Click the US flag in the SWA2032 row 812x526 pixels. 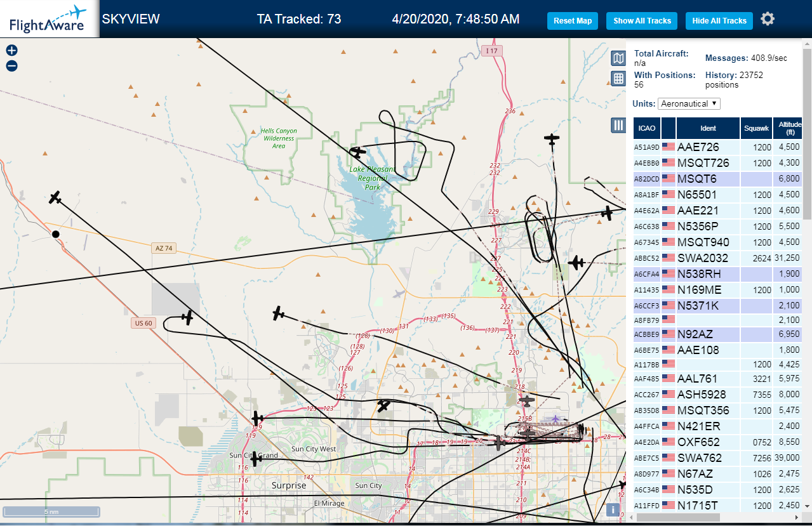pos(669,258)
